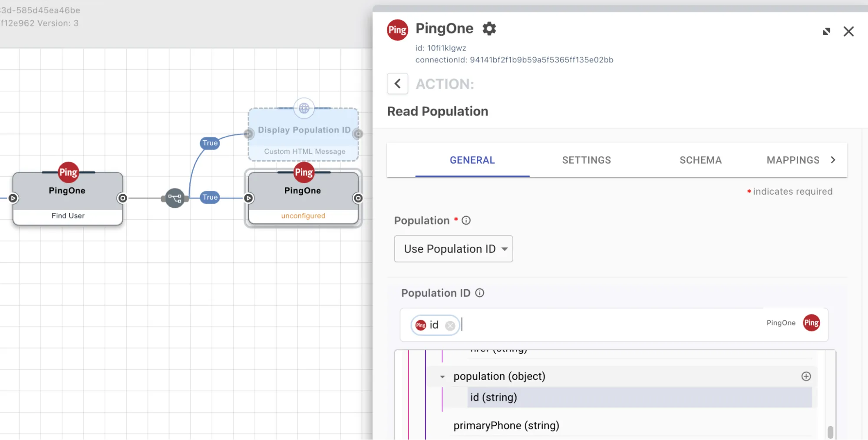Click the upper True connector label

click(210, 143)
